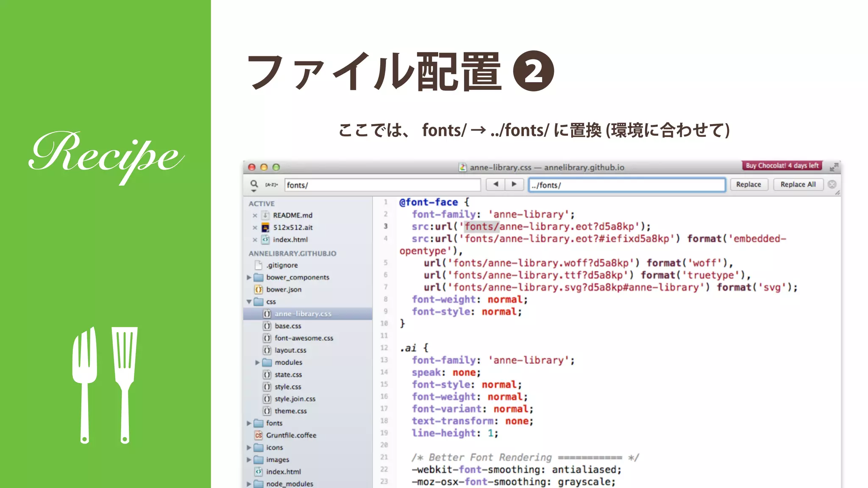Click the fullscreen arrows icon

[834, 167]
